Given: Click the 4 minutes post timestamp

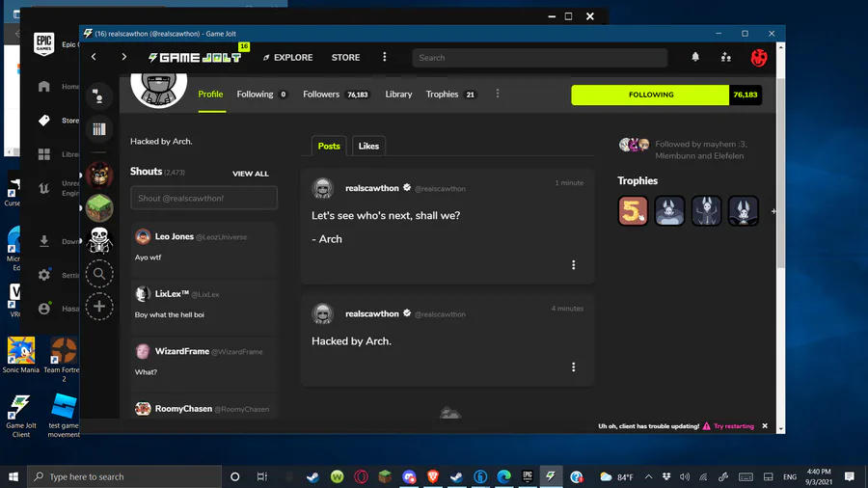Looking at the screenshot, I should point(567,309).
